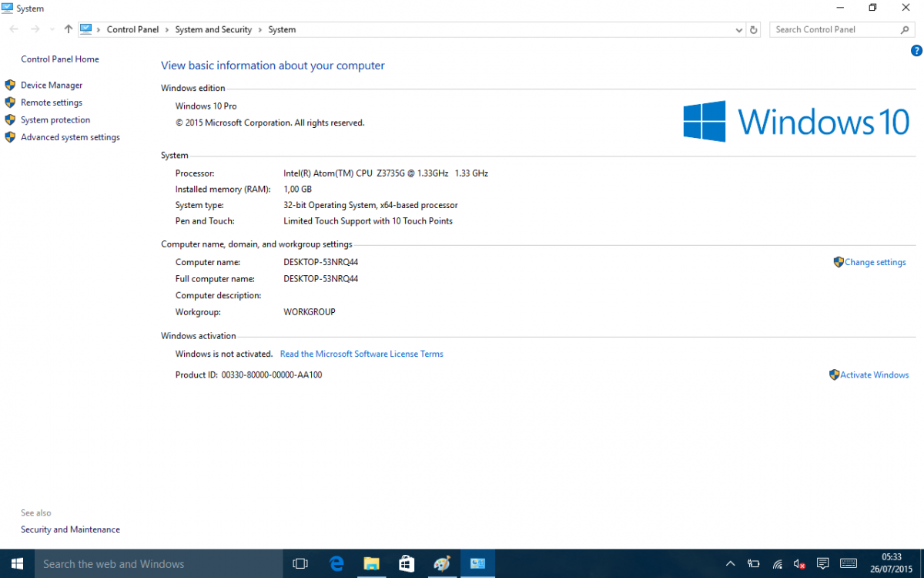Click the WORKGROUP value

[x=310, y=312]
